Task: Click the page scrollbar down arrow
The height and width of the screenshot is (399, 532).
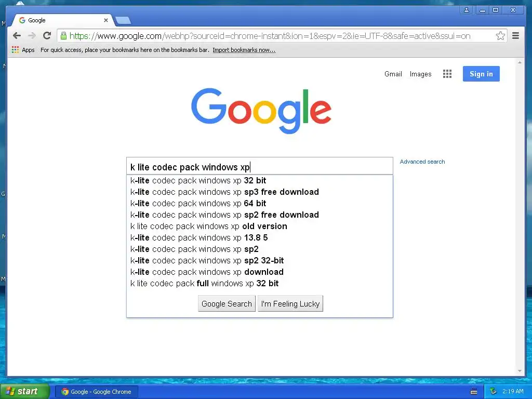Action: click(520, 371)
